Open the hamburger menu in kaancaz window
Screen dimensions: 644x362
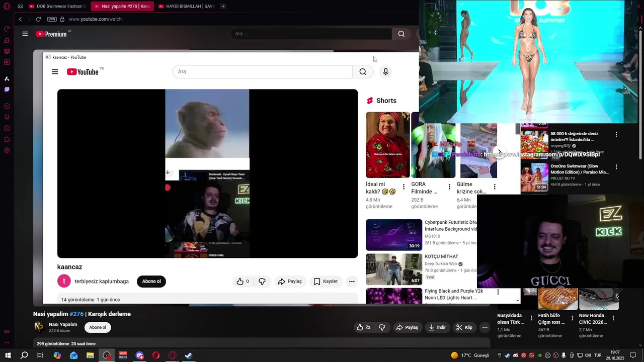[55, 72]
